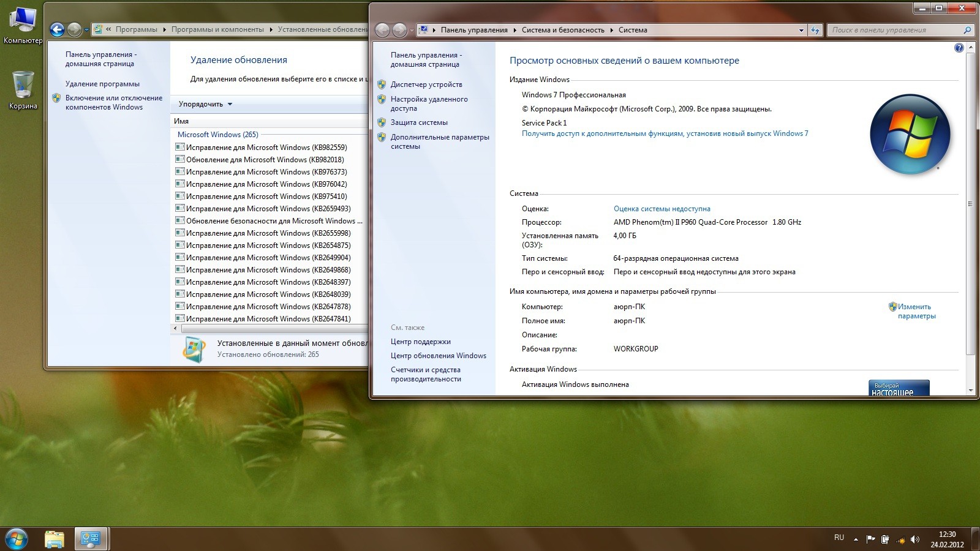Collapse the Microsoft Windows (265) group
Viewport: 980px width, 551px height.
tap(217, 135)
